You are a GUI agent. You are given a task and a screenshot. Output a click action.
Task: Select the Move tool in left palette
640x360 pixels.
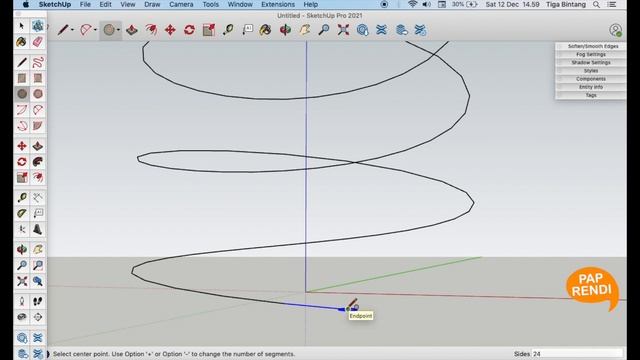pos(22,146)
